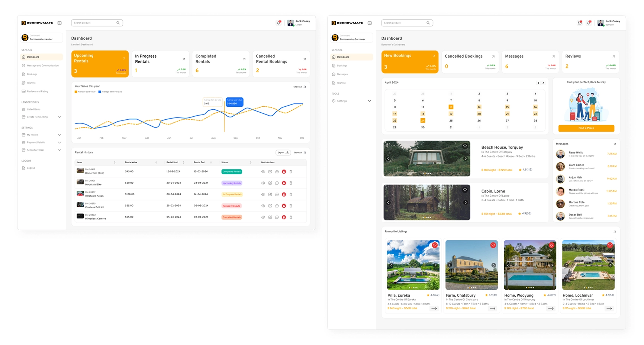This screenshot has width=644, height=345.
Task: Open arrow button on Villa, Eureka listing
Action: pyautogui.click(x=434, y=309)
